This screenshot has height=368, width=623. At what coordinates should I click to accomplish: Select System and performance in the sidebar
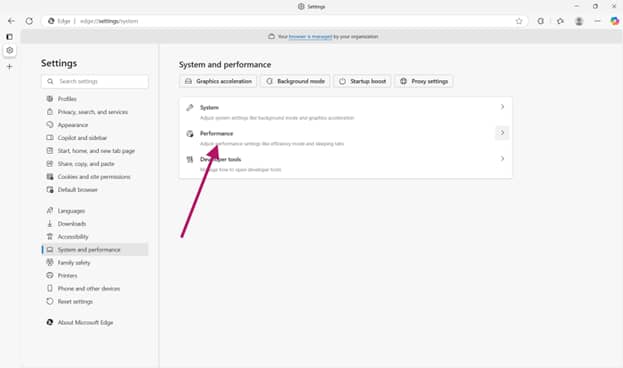(x=95, y=250)
